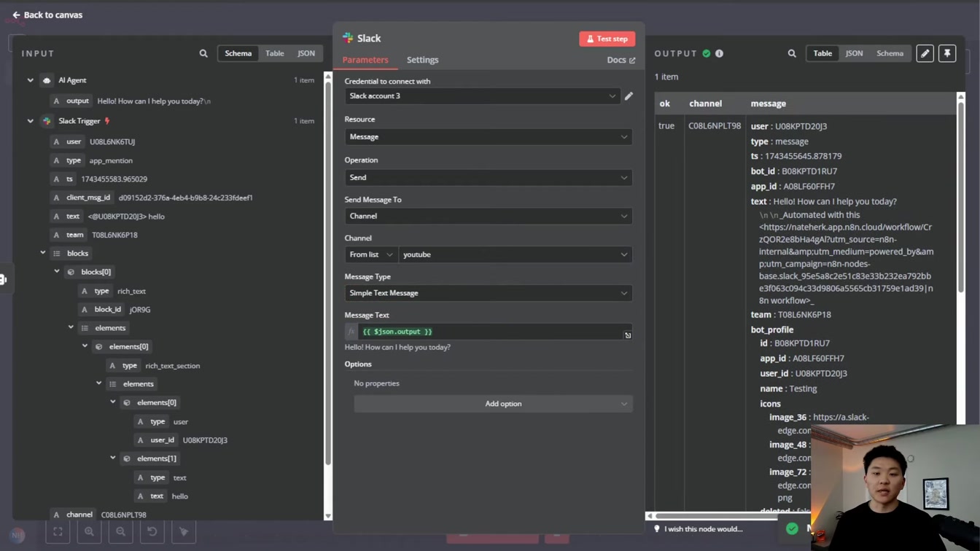This screenshot has width=980, height=551.
Task: Click the zoom out canvas button
Action: [120, 532]
